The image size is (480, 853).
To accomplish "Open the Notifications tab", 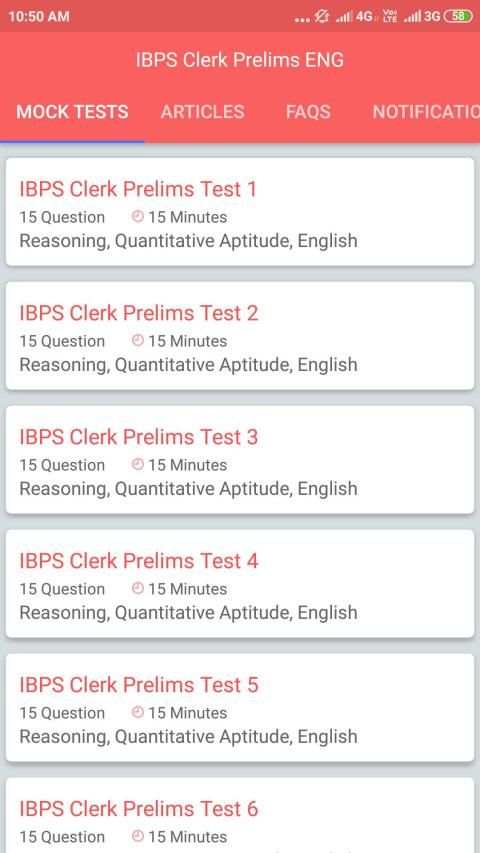I will [x=426, y=112].
